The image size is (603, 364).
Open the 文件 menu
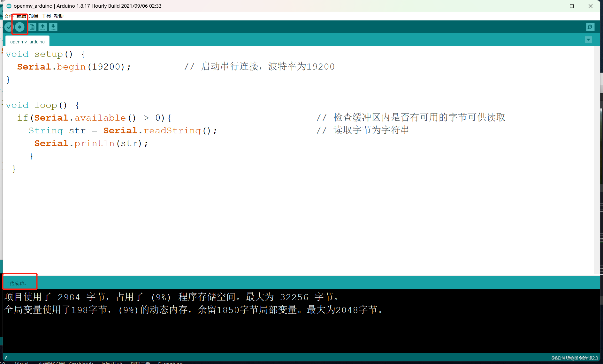tap(9, 16)
